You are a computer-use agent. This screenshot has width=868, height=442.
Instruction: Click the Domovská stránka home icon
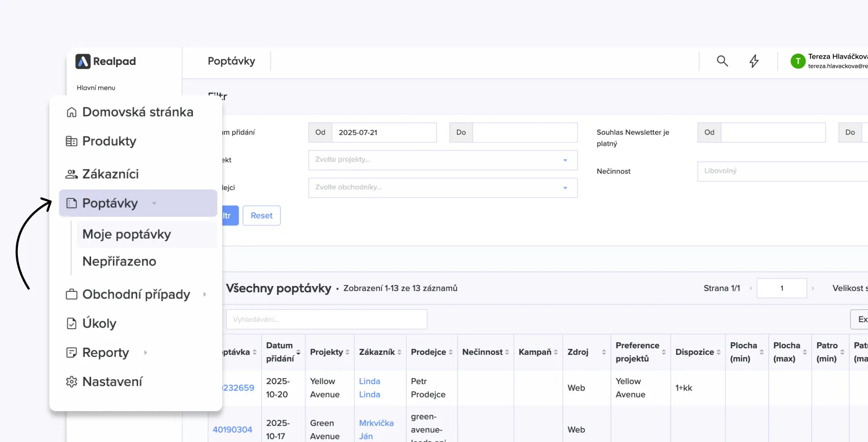[72, 112]
